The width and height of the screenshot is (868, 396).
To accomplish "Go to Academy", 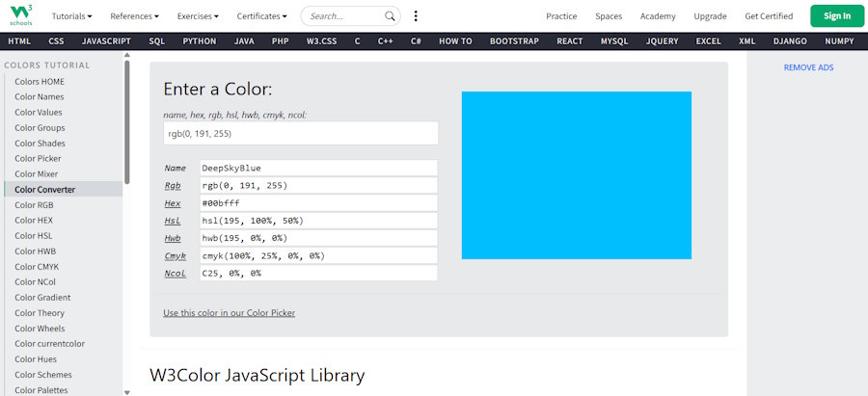I will coord(658,16).
